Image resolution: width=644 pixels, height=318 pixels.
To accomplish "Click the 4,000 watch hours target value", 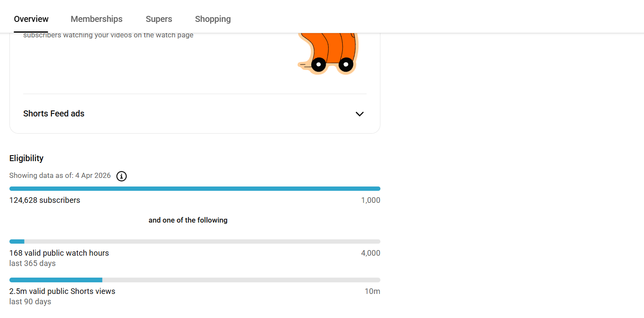I will (371, 253).
